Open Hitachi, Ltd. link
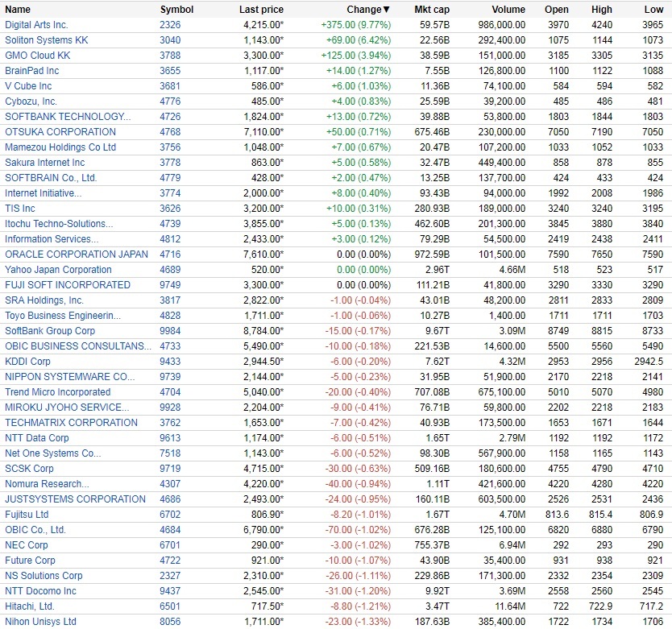The width and height of the screenshot is (672, 629). tap(30, 606)
